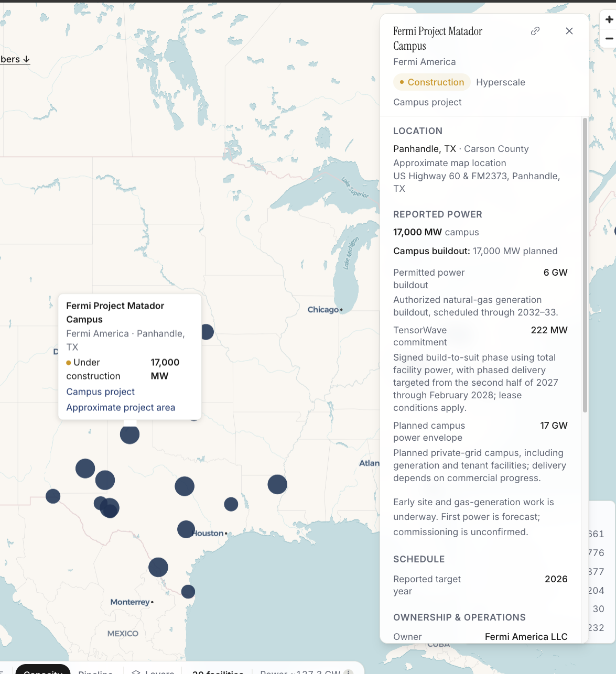Click 'Planned campus power envelope' label

pyautogui.click(x=429, y=431)
